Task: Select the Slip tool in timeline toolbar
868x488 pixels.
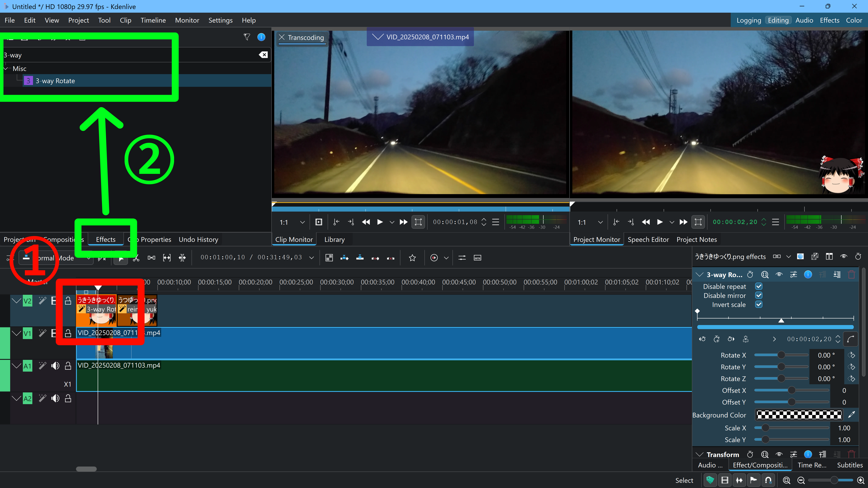Action: pos(167,258)
